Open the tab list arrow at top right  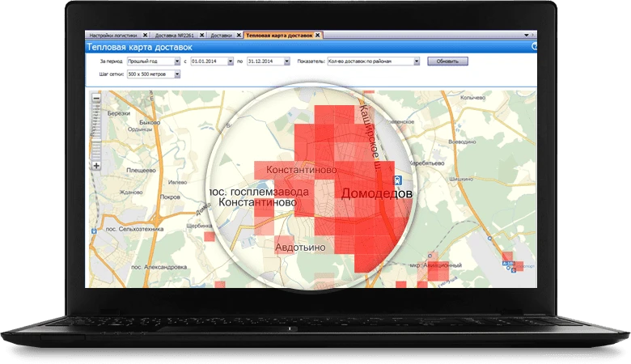[527, 36]
